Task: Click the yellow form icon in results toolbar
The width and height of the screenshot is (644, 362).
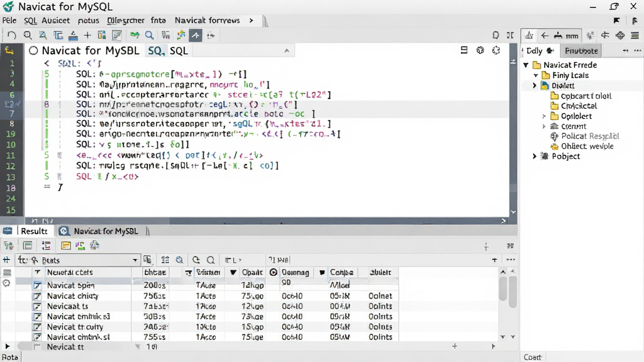Action: pos(65,246)
